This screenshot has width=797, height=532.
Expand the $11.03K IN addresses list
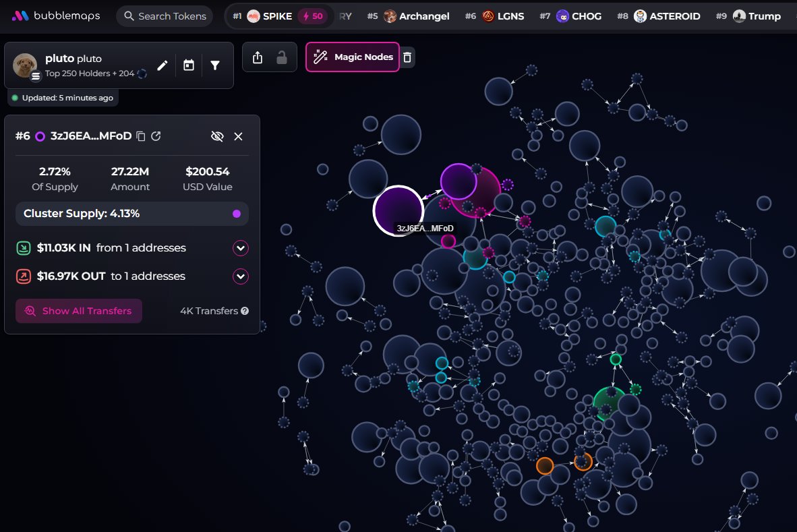click(x=241, y=248)
